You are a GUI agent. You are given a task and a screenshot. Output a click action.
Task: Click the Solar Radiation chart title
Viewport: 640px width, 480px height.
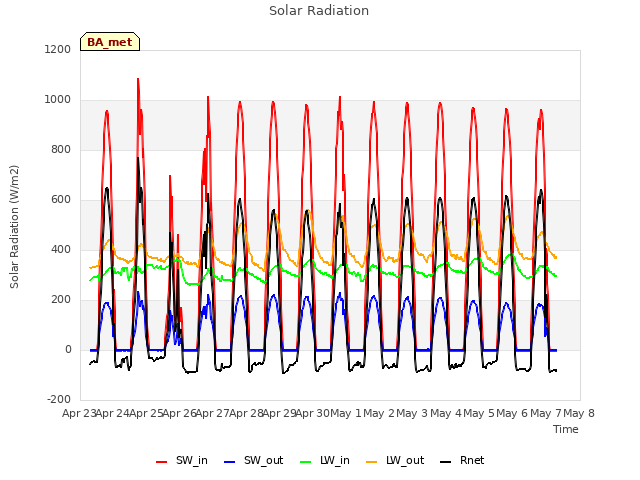[x=319, y=11]
